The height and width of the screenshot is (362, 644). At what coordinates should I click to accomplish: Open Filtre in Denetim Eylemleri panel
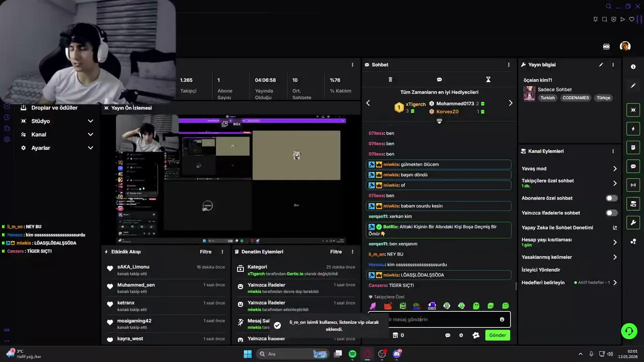point(336,252)
